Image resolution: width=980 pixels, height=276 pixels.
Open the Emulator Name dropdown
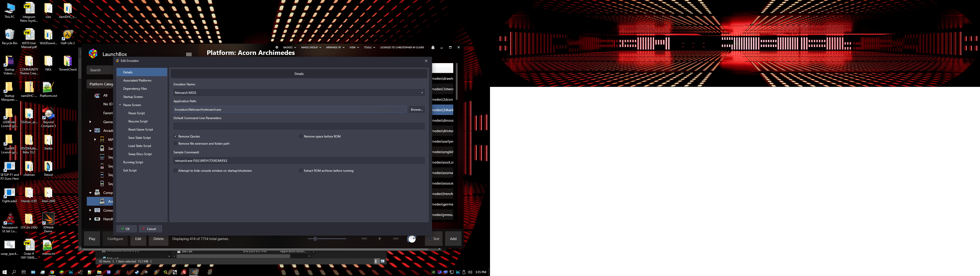(x=422, y=93)
